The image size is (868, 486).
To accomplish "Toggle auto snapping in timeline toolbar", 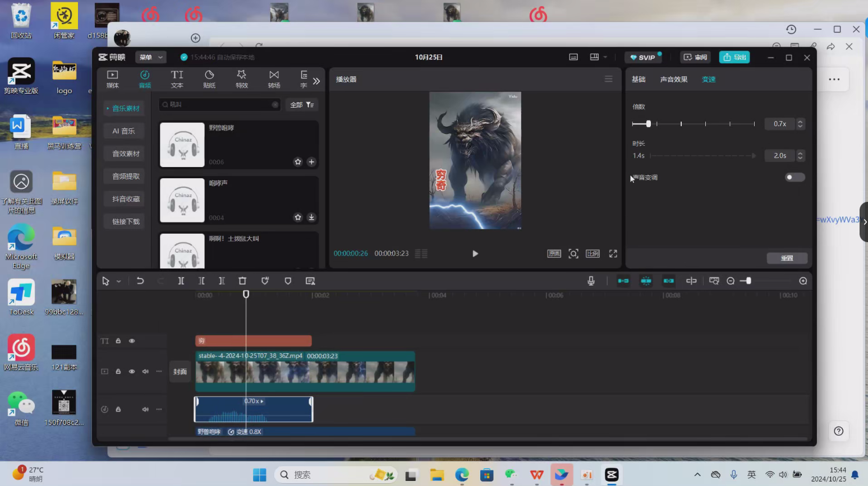I will click(x=646, y=281).
